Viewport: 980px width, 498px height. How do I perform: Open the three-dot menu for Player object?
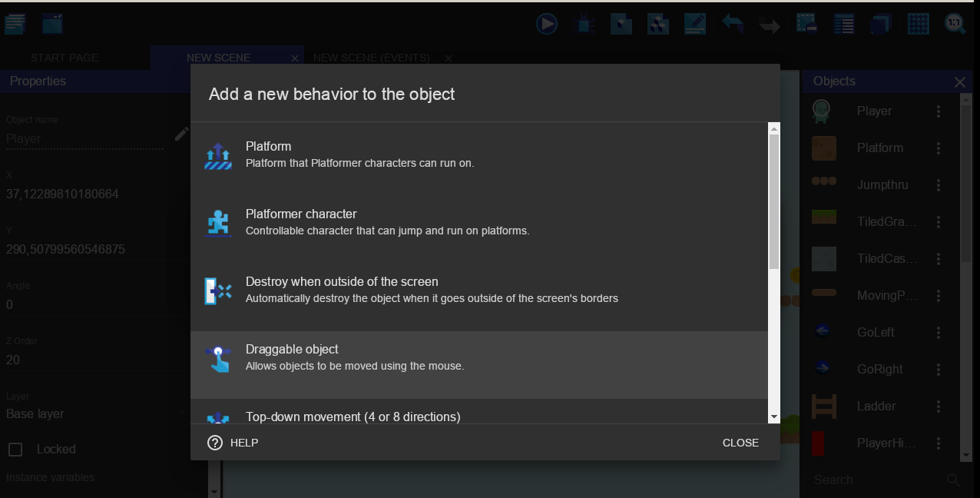click(939, 111)
